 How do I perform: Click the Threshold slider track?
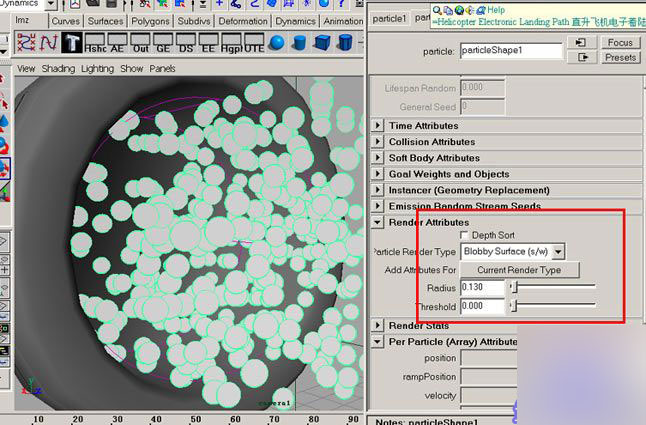[x=553, y=305]
